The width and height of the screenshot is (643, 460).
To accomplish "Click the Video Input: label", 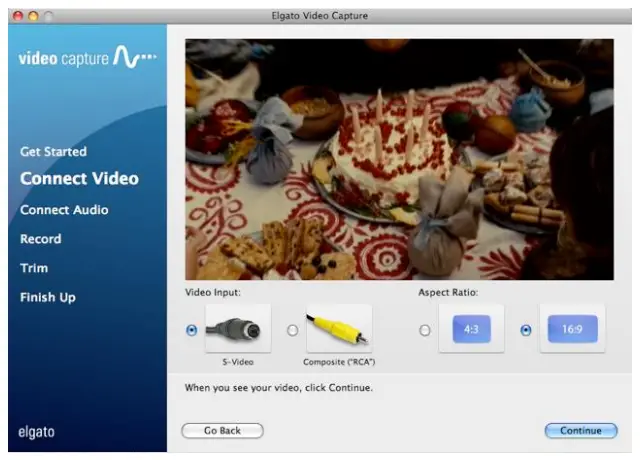I will tap(213, 292).
